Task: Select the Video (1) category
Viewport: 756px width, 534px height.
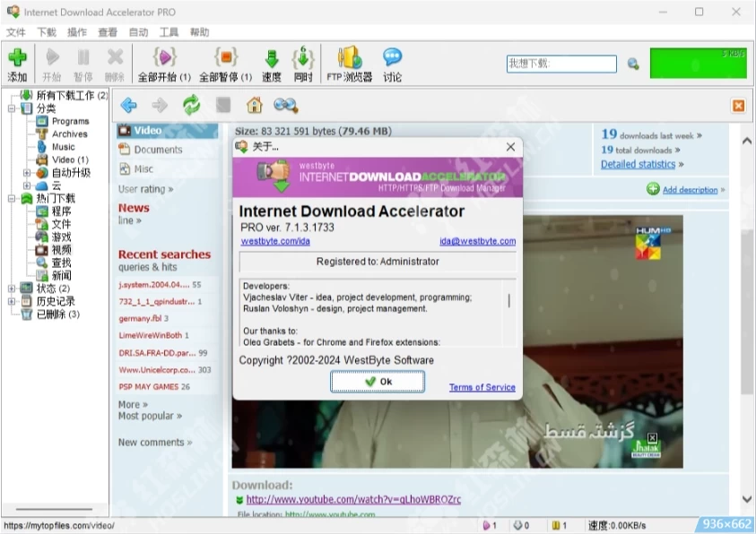Action: point(70,159)
